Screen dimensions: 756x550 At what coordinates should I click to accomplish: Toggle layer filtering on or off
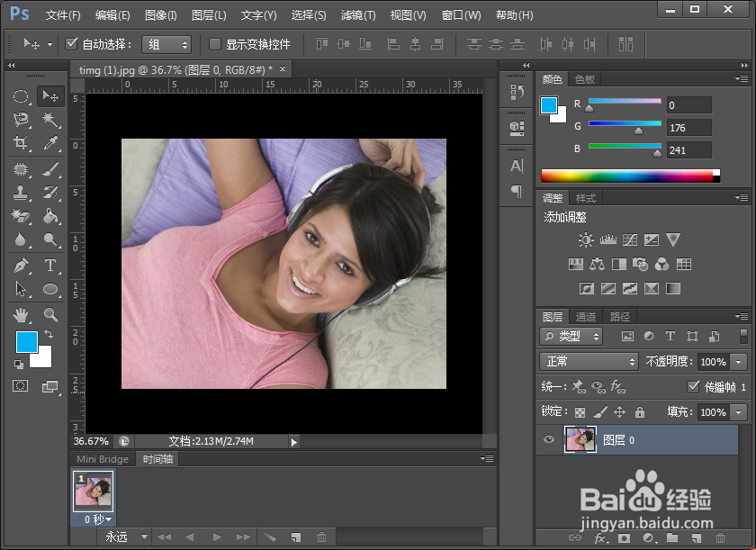[x=743, y=336]
